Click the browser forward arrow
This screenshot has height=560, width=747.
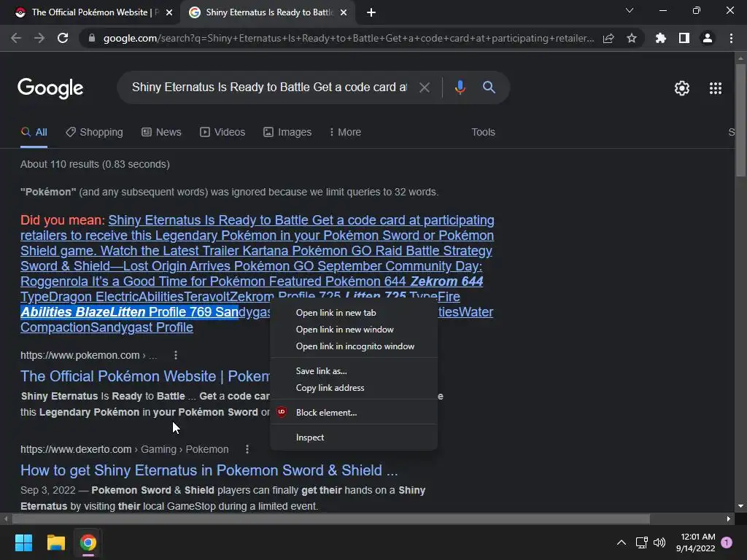tap(39, 38)
